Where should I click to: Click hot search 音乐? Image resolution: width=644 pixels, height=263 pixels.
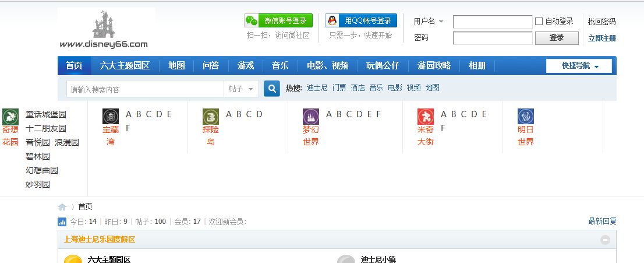pyautogui.click(x=376, y=87)
